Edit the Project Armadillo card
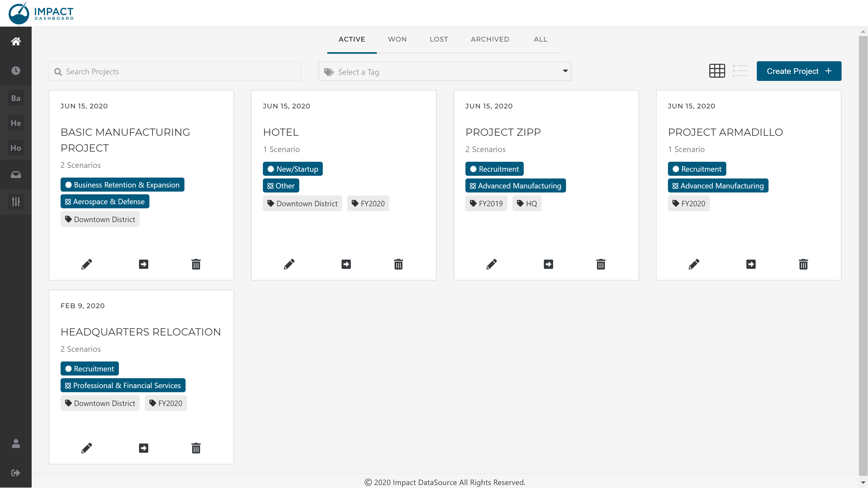Screen dimensions: 868x488 [694, 264]
